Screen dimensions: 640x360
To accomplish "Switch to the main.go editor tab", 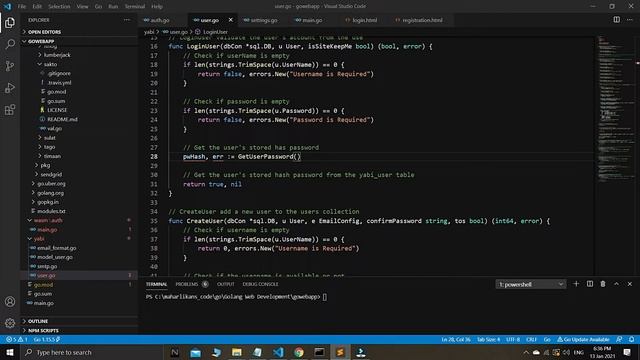I will coord(312,20).
